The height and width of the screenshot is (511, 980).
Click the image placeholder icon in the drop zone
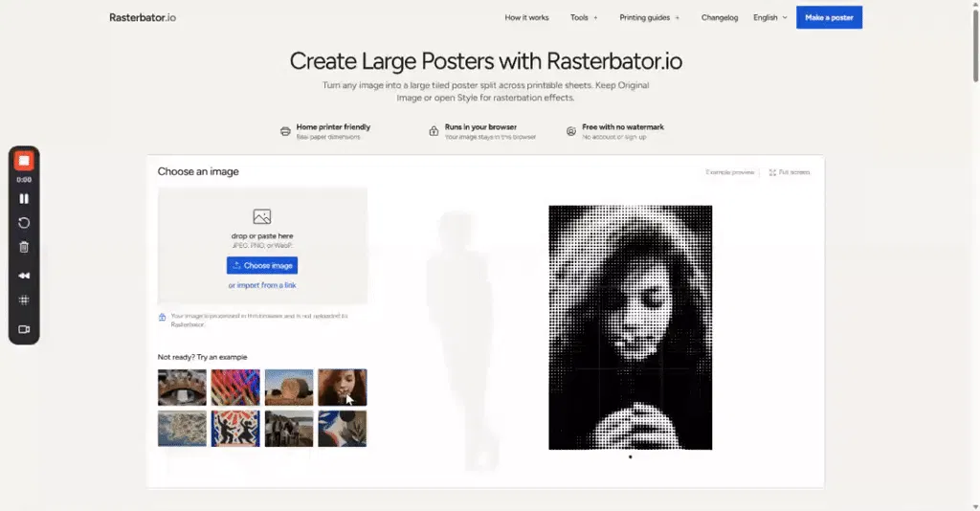pos(262,216)
